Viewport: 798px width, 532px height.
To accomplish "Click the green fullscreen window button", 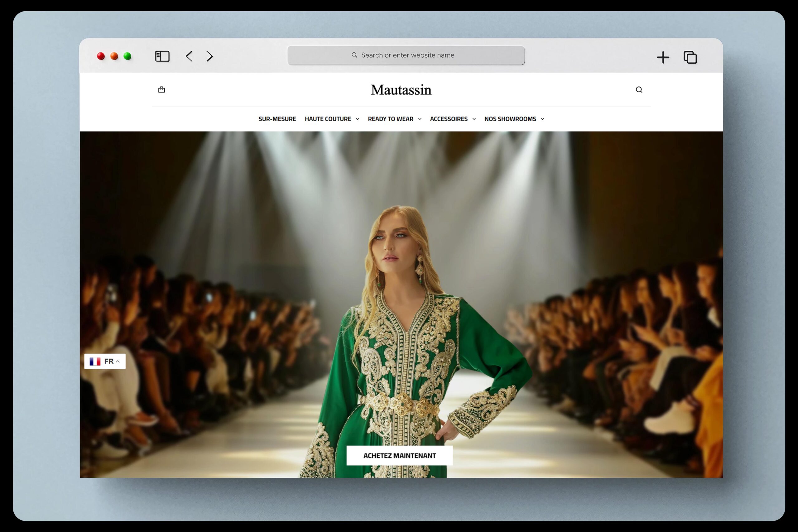I will [127, 56].
